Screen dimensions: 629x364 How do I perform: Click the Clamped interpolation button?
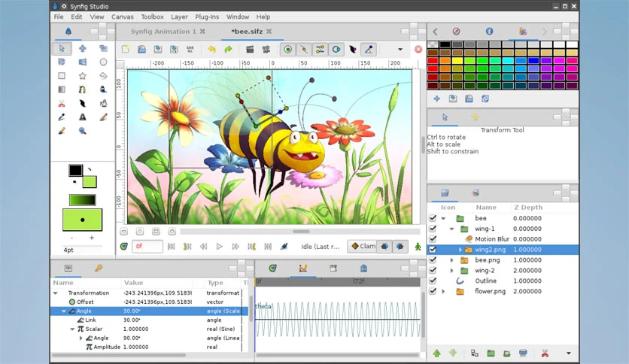point(363,246)
